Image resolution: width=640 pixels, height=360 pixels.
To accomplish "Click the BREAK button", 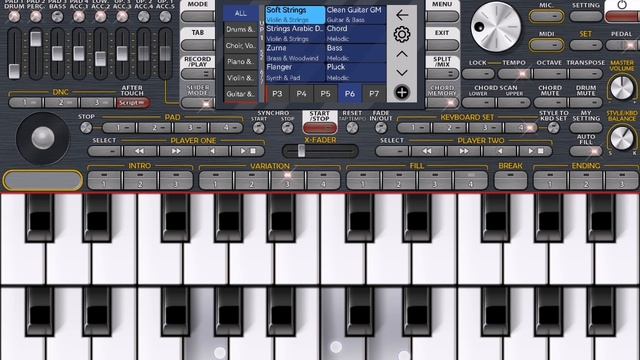I will point(510,180).
